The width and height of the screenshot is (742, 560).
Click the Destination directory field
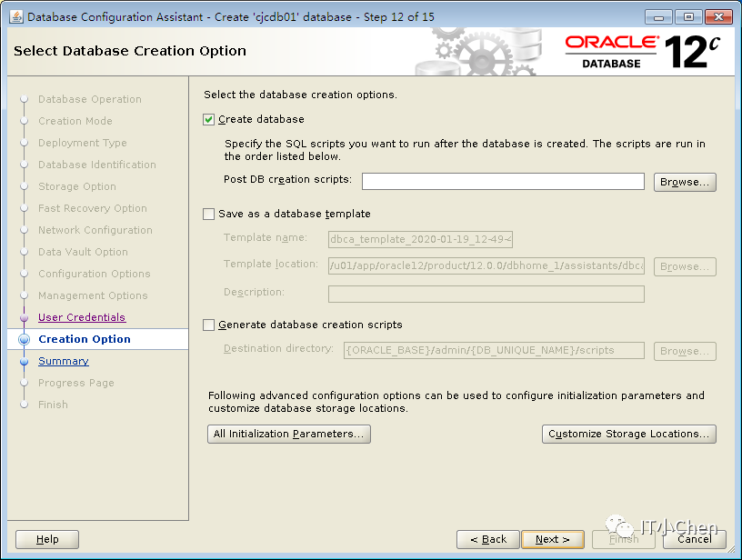point(494,351)
